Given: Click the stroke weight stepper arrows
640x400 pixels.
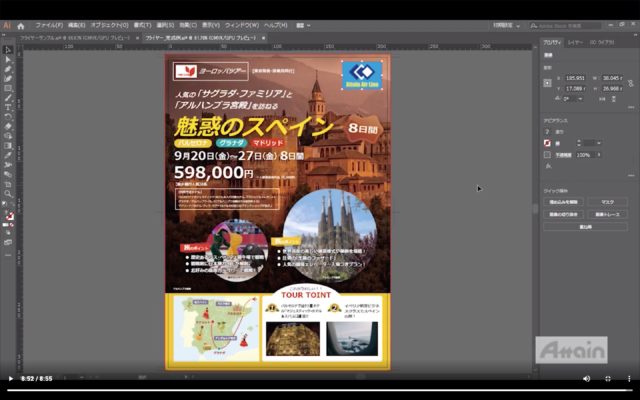Looking at the screenshot, I should 578,143.
